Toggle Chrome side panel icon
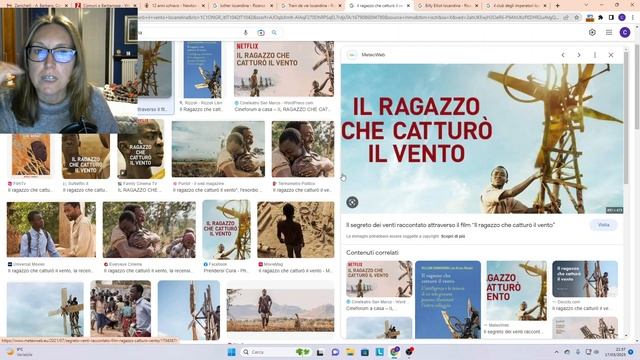The width and height of the screenshot is (640, 360). tap(611, 18)
